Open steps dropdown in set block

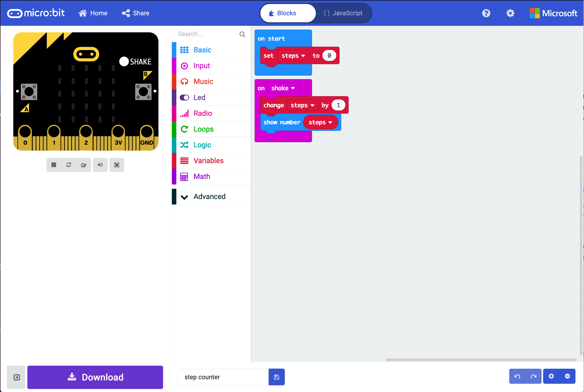(x=293, y=56)
